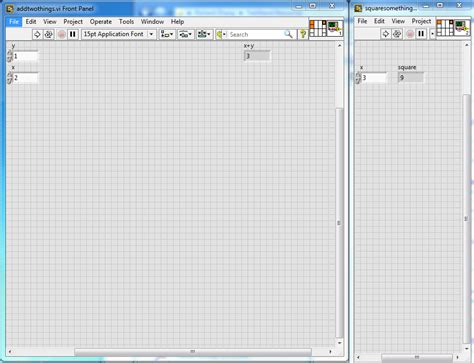Open the Distribute Objects dropdown
The width and height of the screenshot is (474, 363).
point(185,34)
